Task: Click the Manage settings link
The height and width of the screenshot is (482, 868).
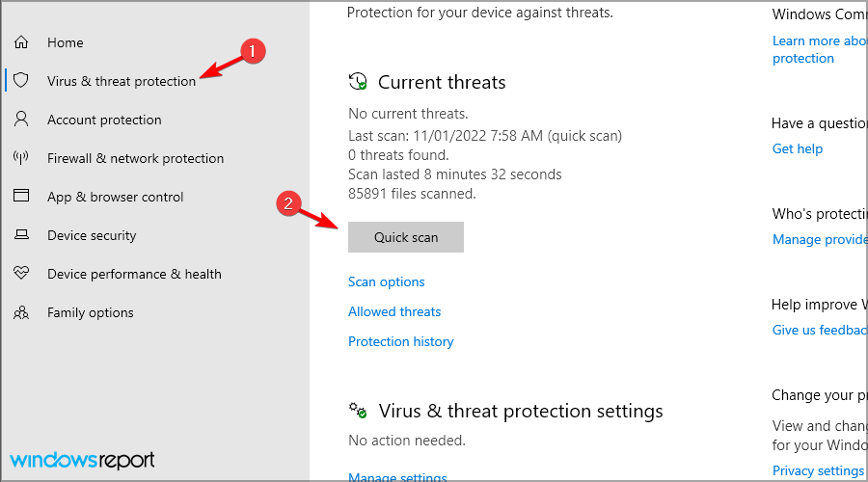Action: point(397,477)
